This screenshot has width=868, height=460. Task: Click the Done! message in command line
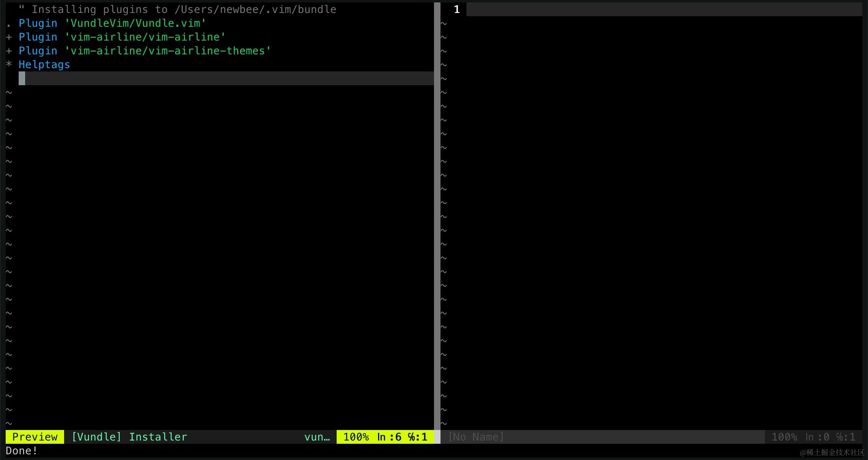[21, 451]
